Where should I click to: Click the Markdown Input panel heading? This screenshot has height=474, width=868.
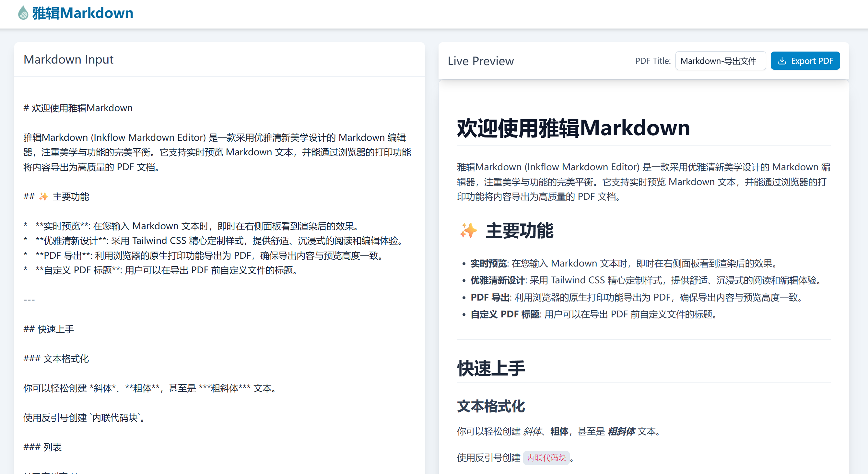[68, 59]
